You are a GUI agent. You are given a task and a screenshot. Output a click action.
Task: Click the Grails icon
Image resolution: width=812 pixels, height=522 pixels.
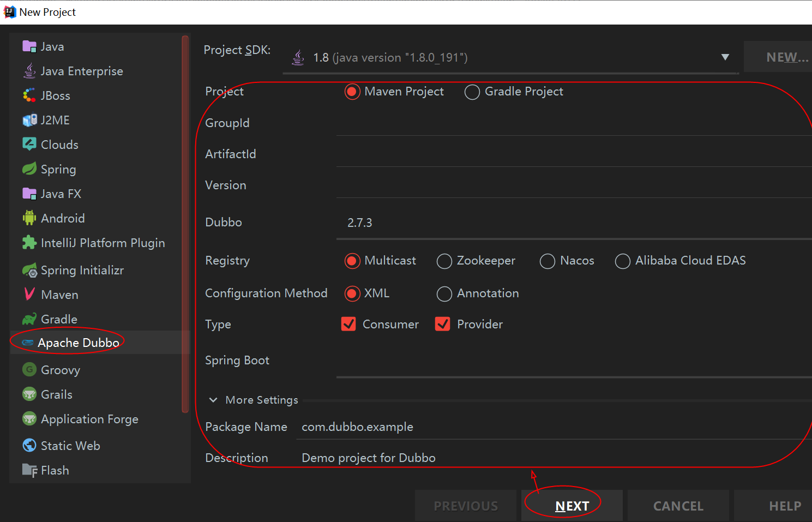pos(29,394)
